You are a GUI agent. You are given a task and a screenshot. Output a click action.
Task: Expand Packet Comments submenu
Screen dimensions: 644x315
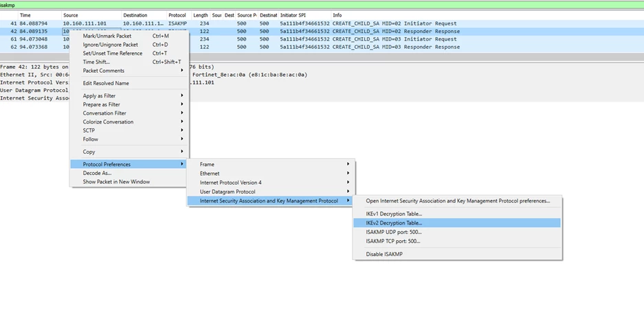click(129, 71)
